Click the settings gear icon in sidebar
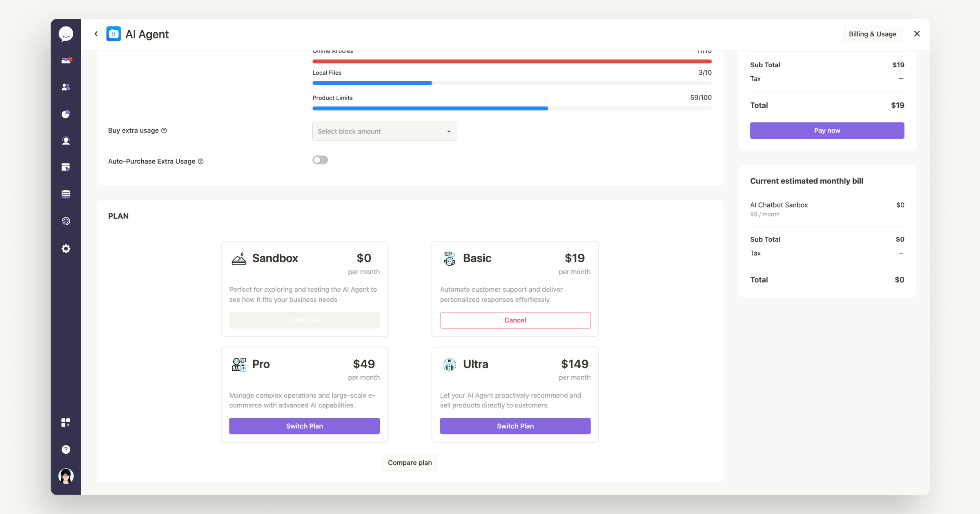The image size is (980, 514). pyautogui.click(x=66, y=248)
